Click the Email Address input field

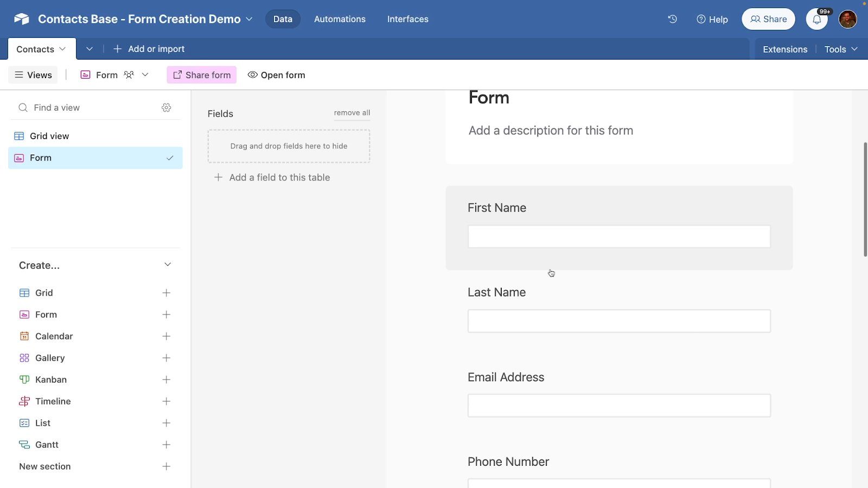pos(619,406)
